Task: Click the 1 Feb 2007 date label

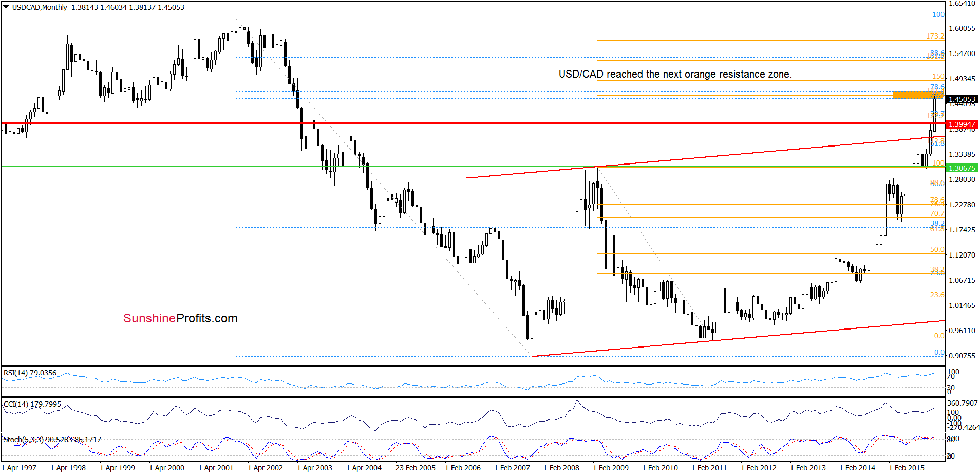Action: (512, 468)
